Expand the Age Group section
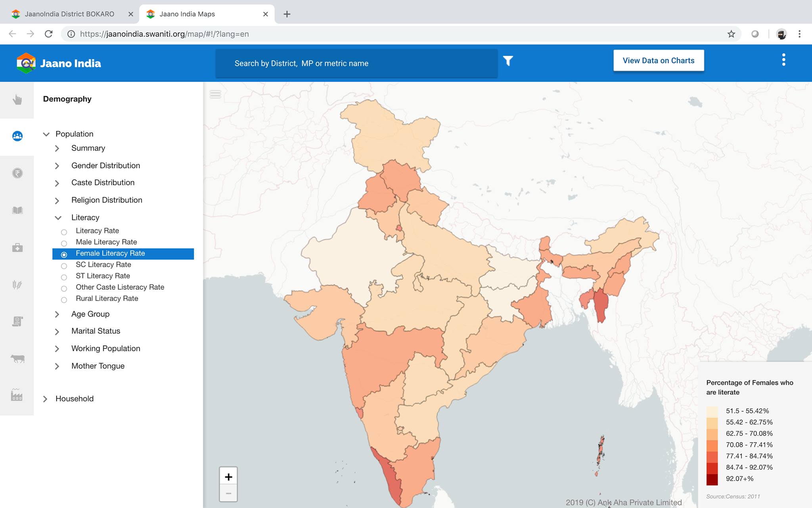812x508 pixels. click(57, 314)
